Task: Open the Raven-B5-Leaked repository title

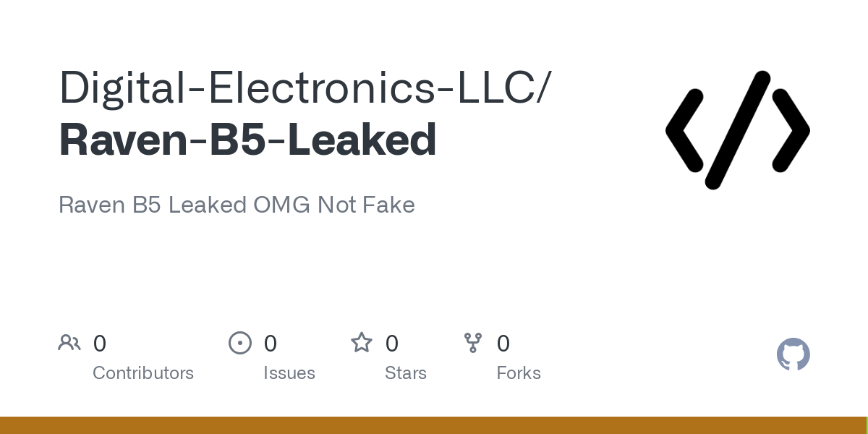Action: [248, 140]
